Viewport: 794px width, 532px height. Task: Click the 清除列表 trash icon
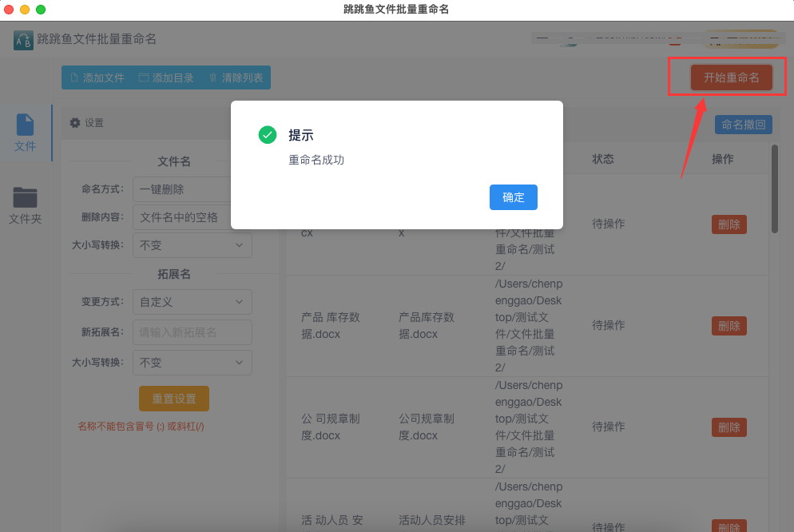pyautogui.click(x=212, y=77)
